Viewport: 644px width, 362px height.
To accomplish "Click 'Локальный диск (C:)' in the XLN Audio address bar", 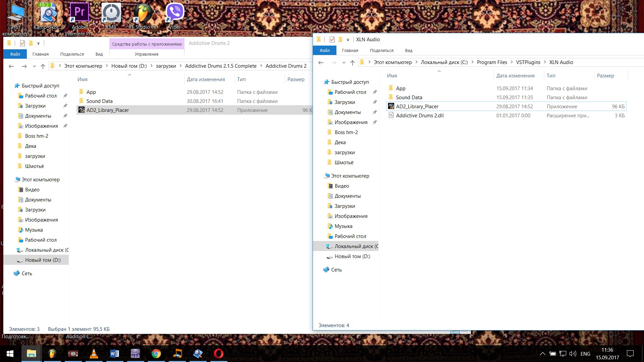I will coord(444,62).
